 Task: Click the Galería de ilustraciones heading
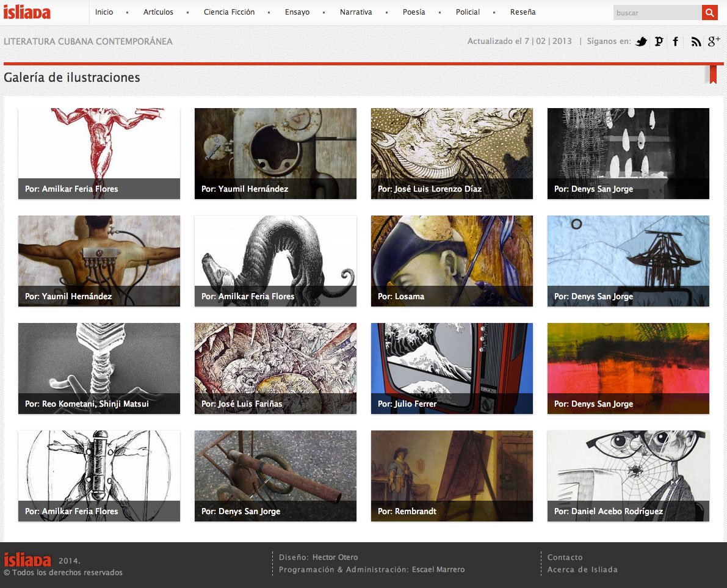tap(72, 78)
